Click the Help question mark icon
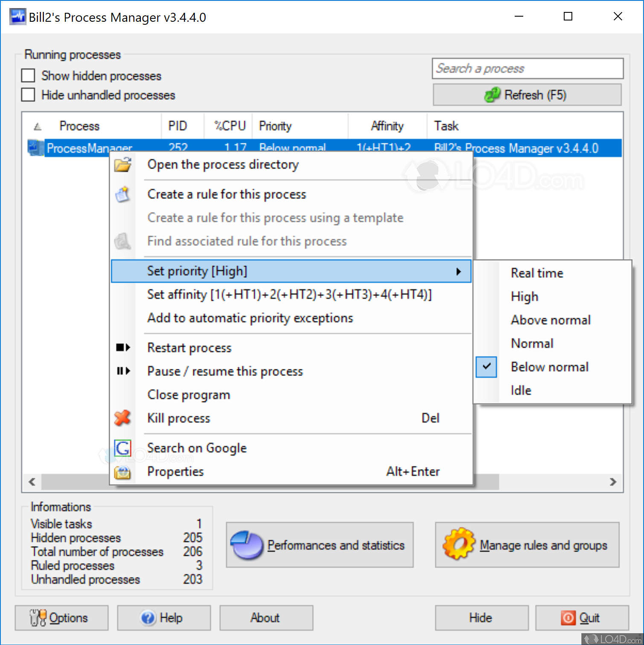Viewport: 644px width, 645px height. coord(147,618)
